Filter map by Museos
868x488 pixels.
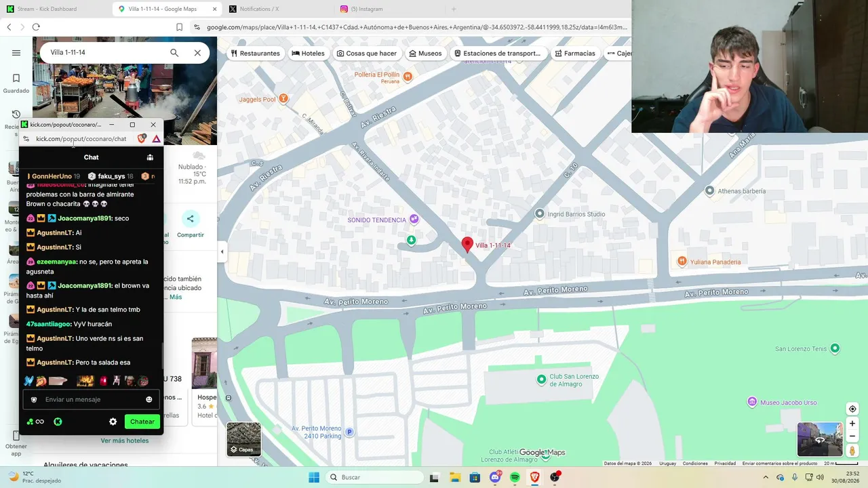pyautogui.click(x=425, y=54)
